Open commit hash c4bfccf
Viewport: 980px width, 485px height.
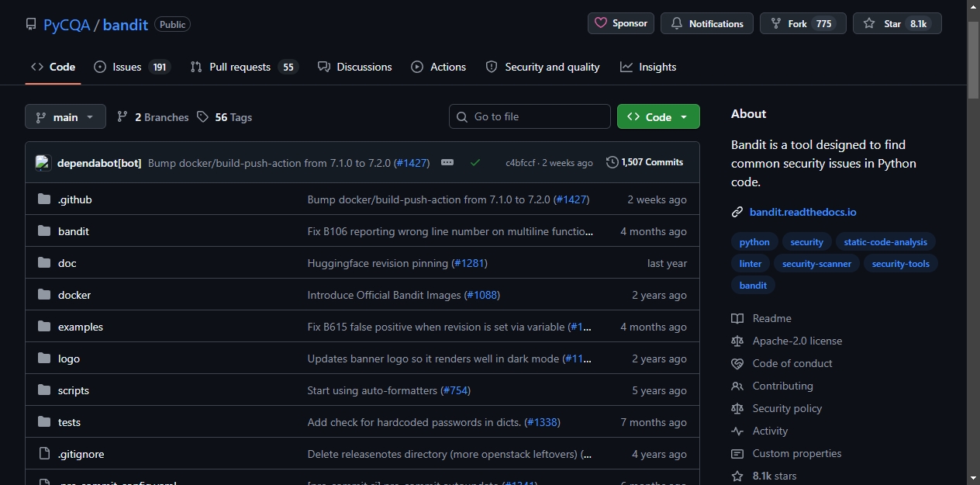[x=520, y=163]
